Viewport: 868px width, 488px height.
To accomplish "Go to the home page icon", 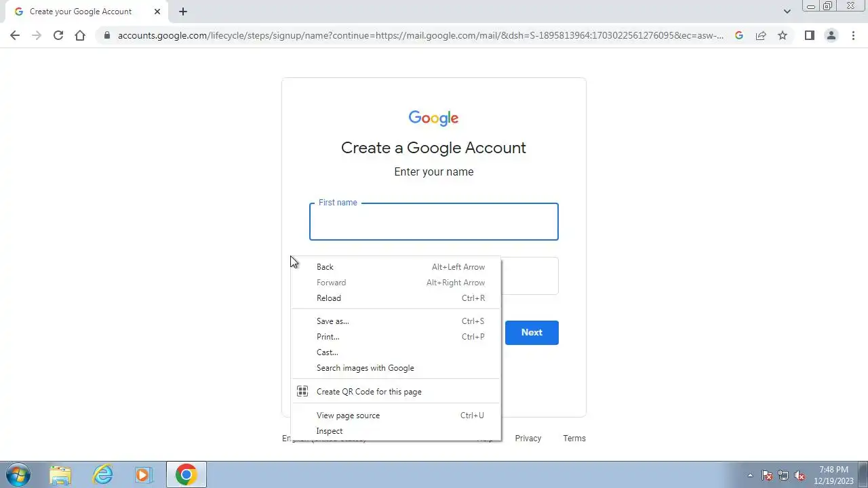I will coord(80,35).
